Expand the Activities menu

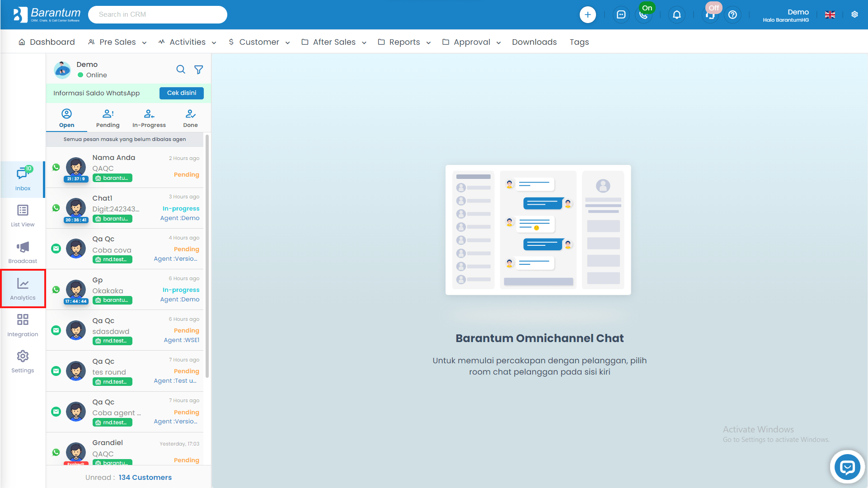point(188,42)
